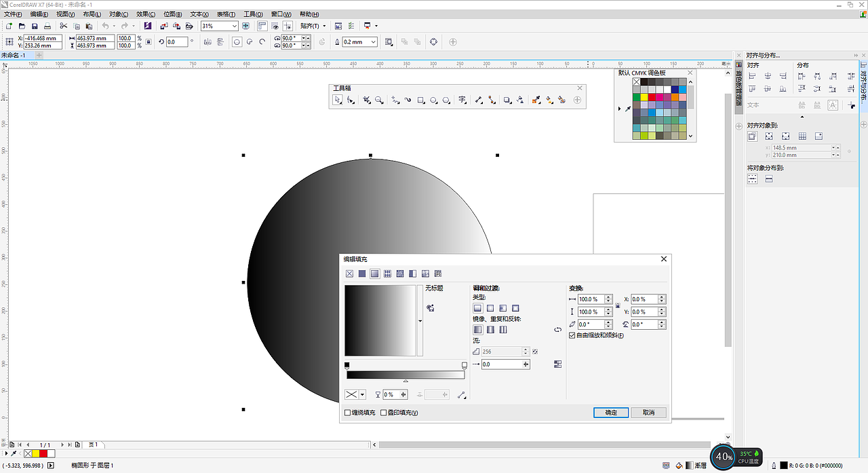Viewport: 868px width, 473px height.
Task: Select the Text tool (字)
Action: 462,100
